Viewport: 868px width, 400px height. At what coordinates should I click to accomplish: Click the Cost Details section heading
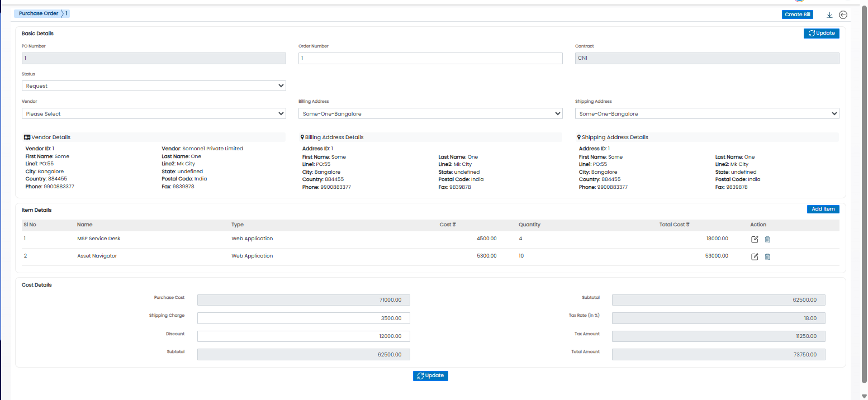point(36,285)
